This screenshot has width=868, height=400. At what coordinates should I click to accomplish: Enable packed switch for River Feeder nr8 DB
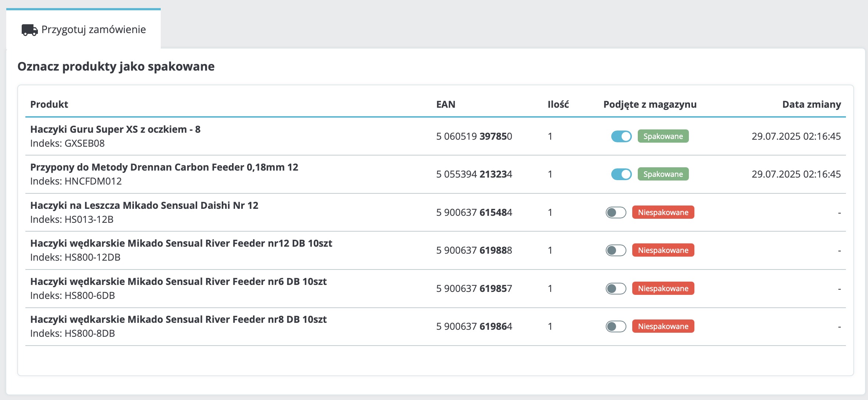pyautogui.click(x=616, y=326)
